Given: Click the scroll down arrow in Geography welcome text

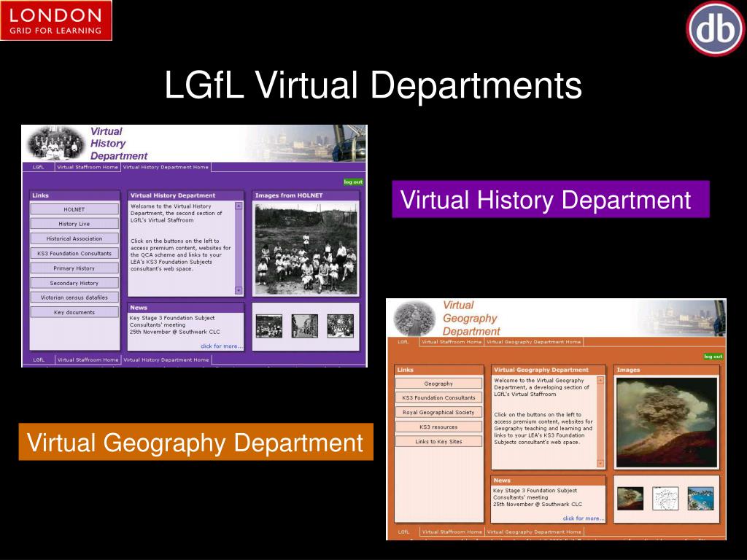Looking at the screenshot, I should pos(600,464).
